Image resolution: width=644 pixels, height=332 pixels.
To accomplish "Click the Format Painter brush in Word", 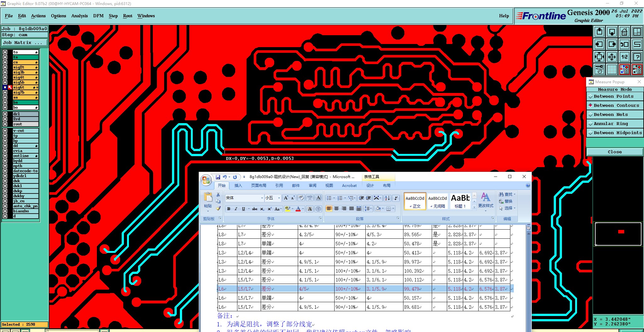I will 218,208.
